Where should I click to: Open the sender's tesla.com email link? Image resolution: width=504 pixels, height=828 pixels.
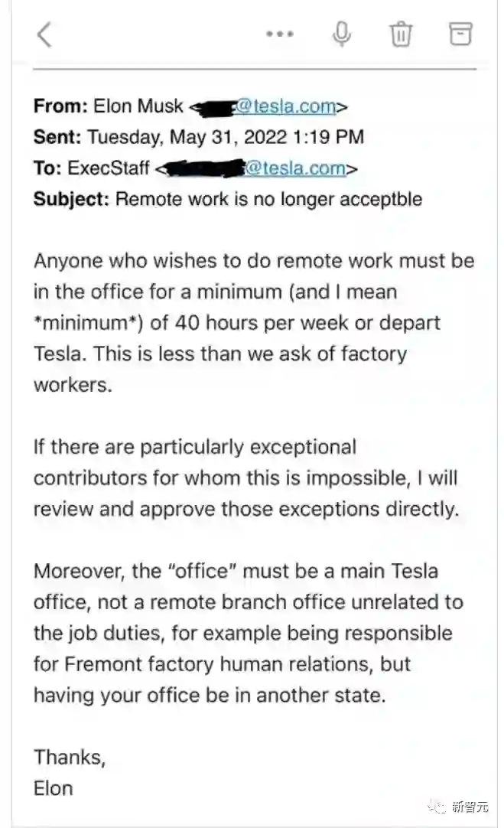285,106
